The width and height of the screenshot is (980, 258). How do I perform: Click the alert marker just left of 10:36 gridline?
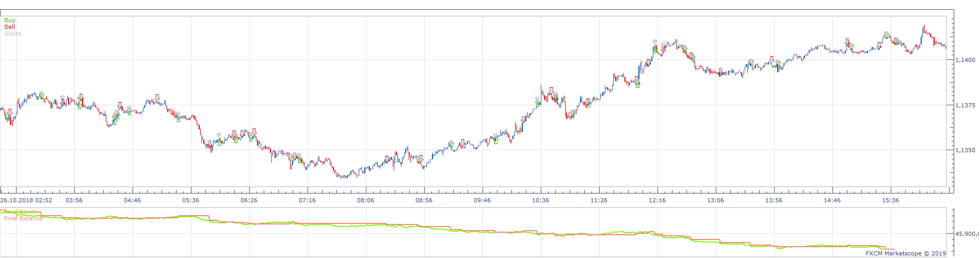pos(537,99)
